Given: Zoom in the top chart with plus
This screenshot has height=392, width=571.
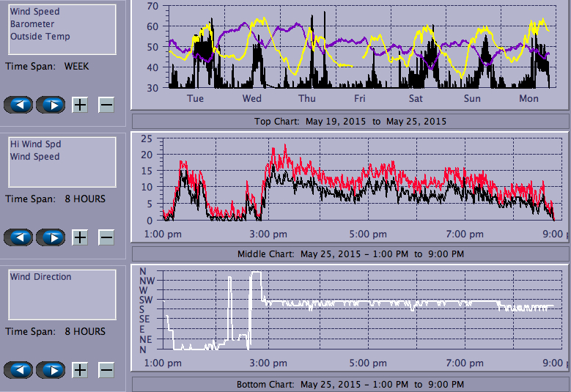Looking at the screenshot, I should 80,105.
